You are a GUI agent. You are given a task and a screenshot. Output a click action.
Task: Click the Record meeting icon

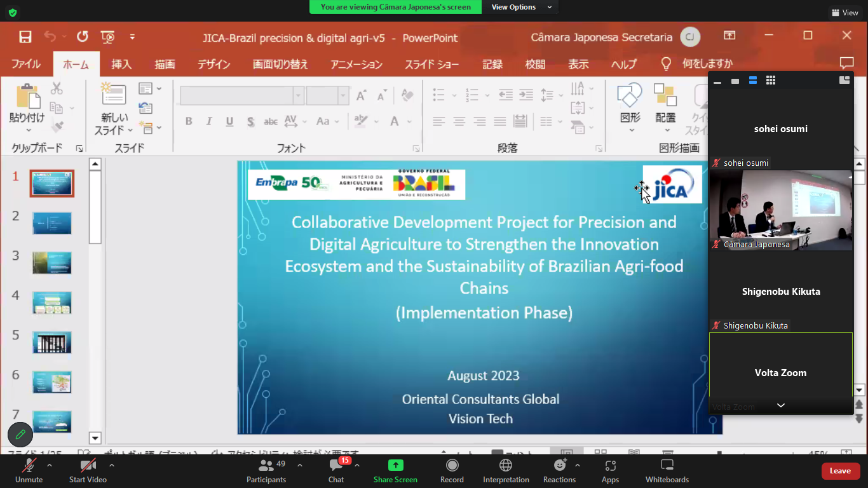[x=452, y=466]
